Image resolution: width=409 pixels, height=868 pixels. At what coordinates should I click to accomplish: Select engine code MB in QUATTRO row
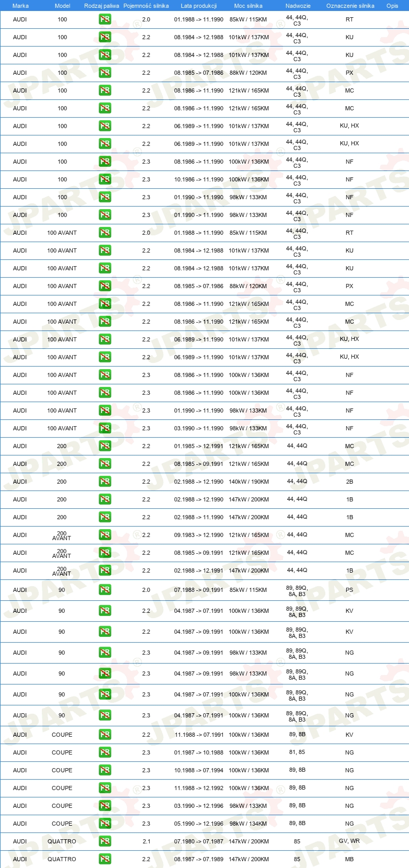click(x=349, y=859)
